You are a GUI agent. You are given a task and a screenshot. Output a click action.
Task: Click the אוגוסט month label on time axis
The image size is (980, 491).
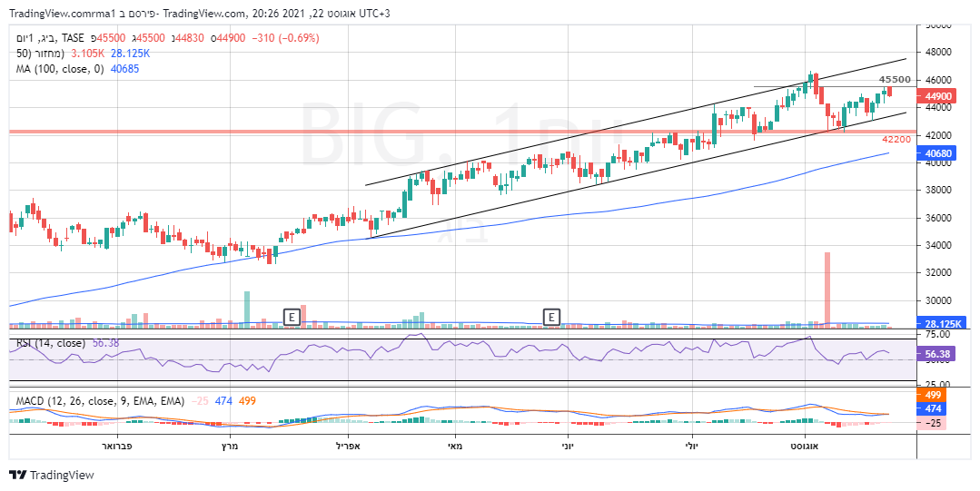805,447
